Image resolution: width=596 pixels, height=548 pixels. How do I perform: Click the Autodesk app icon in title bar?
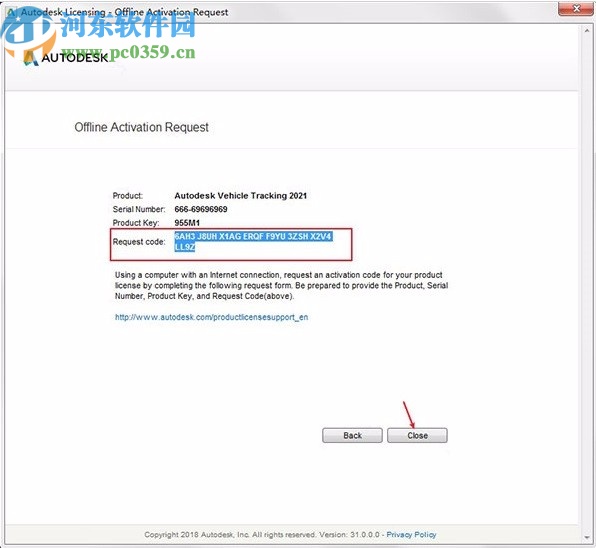(x=11, y=12)
